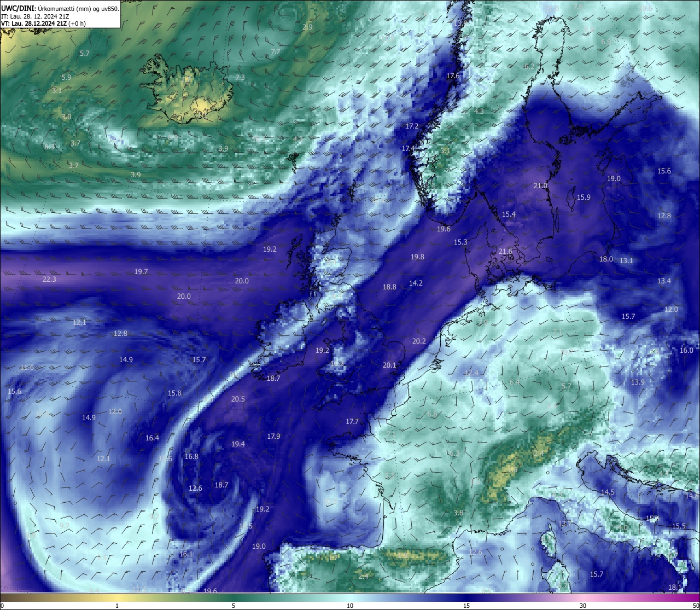Click the 15.8 value on the map
The image size is (700, 610).
pos(174,393)
